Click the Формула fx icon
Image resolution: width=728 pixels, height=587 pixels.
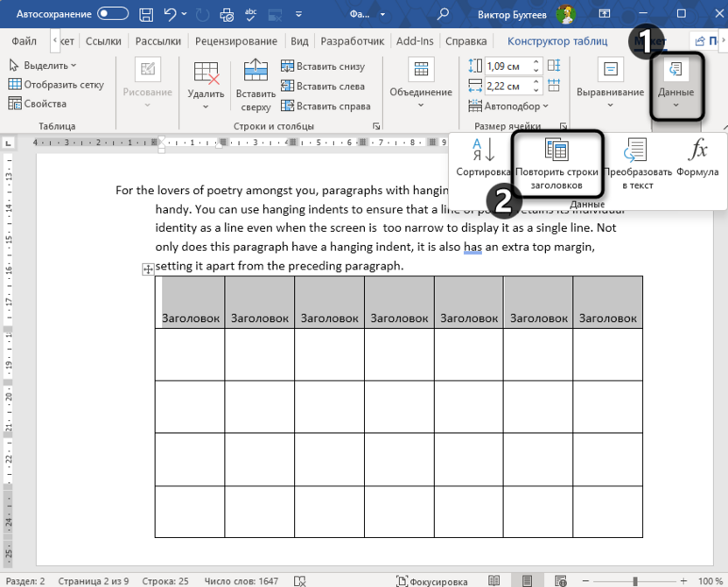(697, 157)
